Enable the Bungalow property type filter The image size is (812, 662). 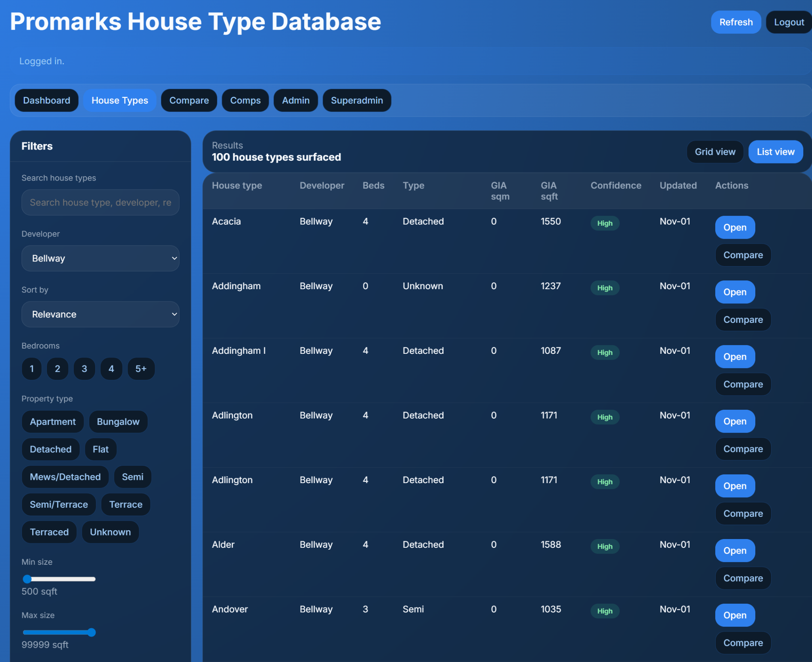118,421
